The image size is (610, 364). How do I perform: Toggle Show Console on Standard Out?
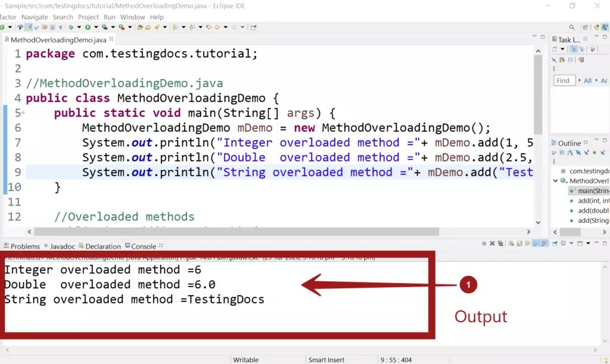(x=536, y=244)
